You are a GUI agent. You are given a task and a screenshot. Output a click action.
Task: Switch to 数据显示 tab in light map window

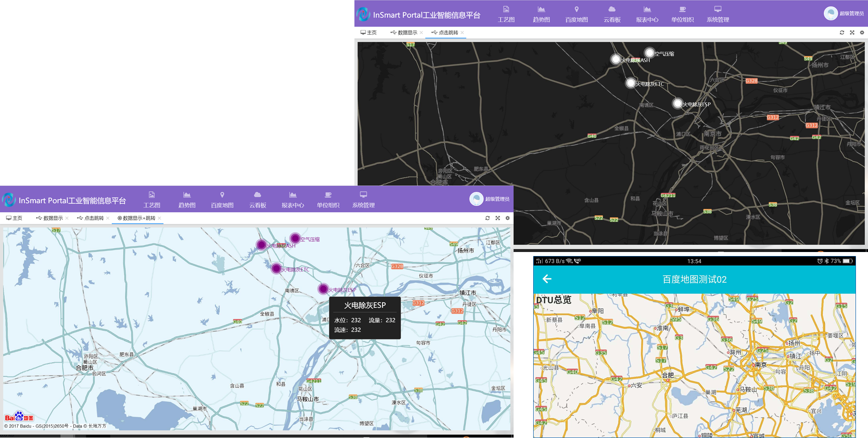pyautogui.click(x=49, y=218)
